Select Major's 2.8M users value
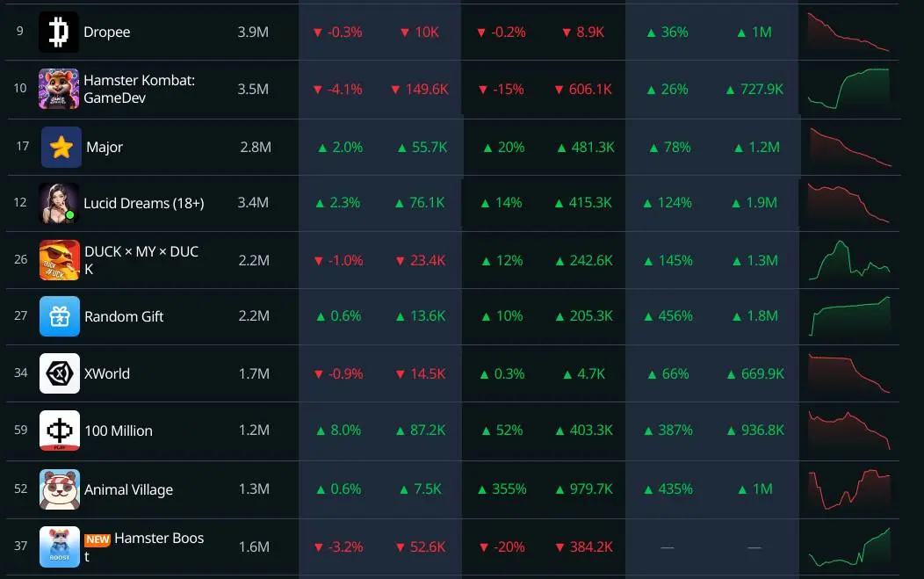Viewport: 924px width, 579px height. (x=256, y=147)
